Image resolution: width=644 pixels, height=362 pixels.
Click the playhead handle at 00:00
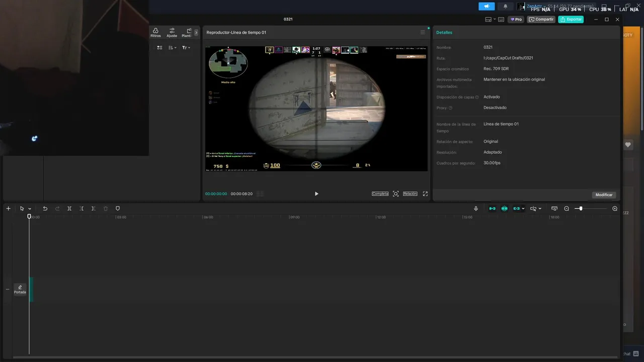coord(29,216)
